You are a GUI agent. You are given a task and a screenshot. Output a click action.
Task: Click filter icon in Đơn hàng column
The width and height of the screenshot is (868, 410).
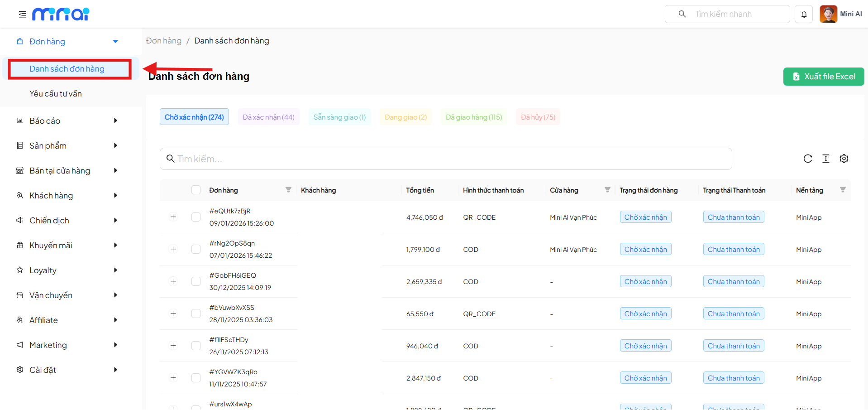[288, 190]
